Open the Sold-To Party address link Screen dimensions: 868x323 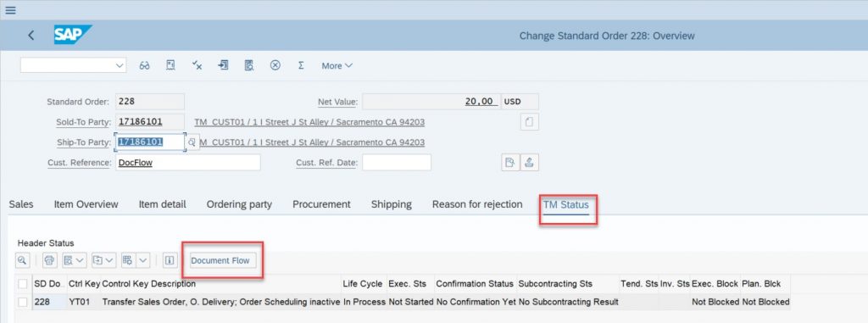click(x=309, y=122)
